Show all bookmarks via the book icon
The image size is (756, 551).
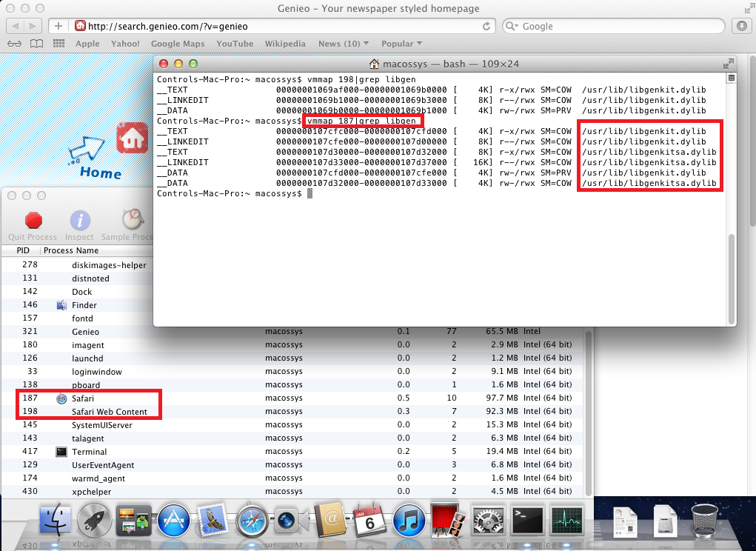36,44
